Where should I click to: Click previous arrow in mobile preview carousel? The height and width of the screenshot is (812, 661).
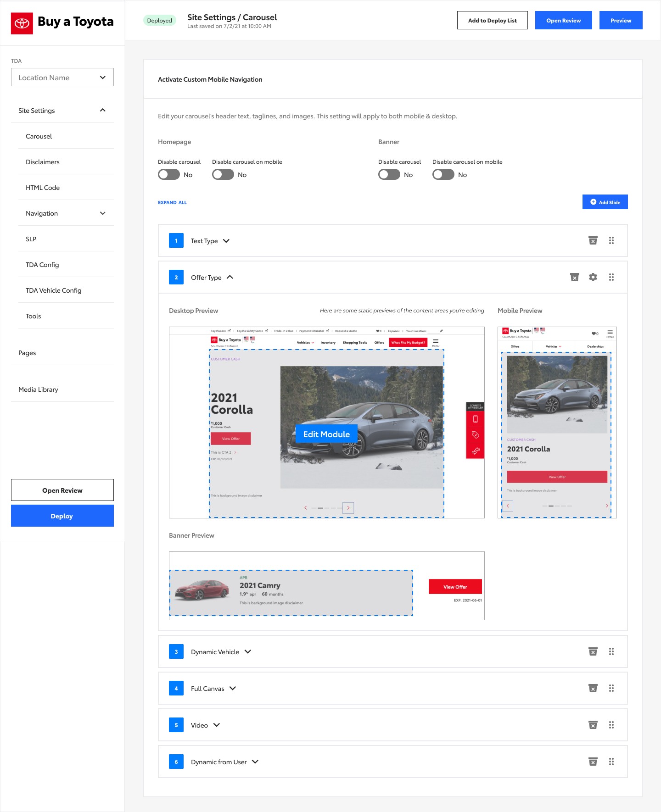(x=508, y=506)
